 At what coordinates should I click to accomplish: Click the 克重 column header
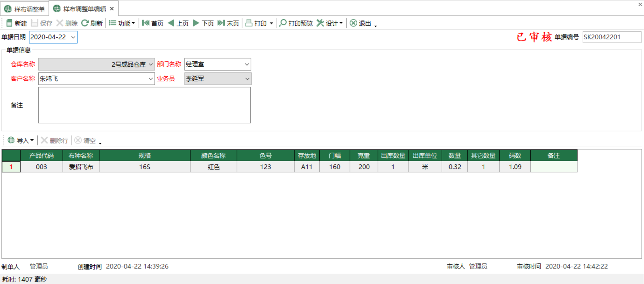click(364, 155)
